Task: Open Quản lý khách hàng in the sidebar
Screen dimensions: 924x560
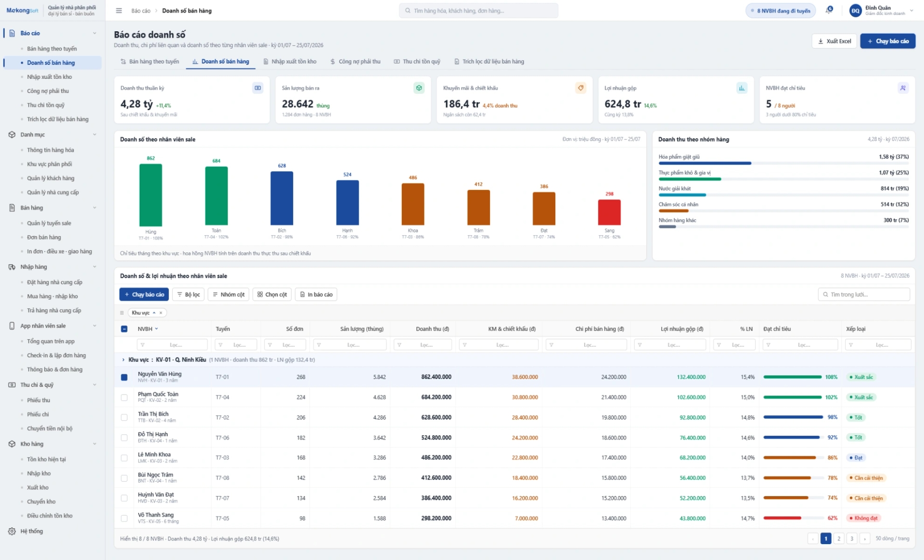Action: tap(51, 178)
